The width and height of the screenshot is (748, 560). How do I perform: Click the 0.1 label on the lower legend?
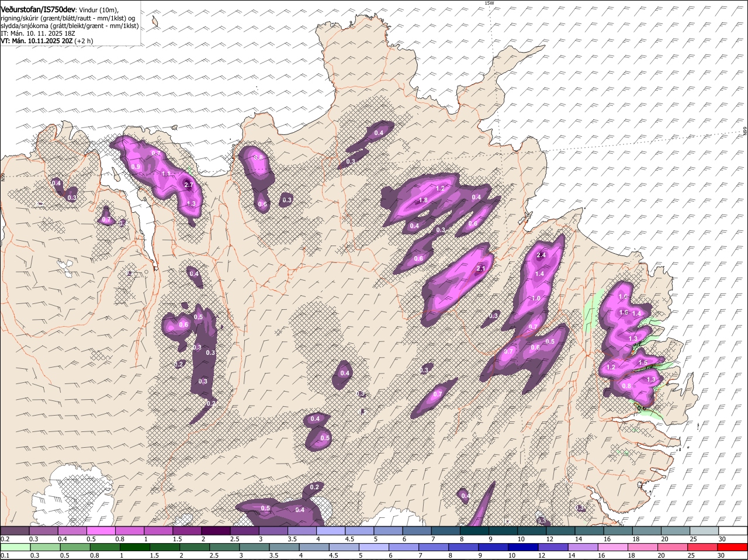tap(5, 555)
